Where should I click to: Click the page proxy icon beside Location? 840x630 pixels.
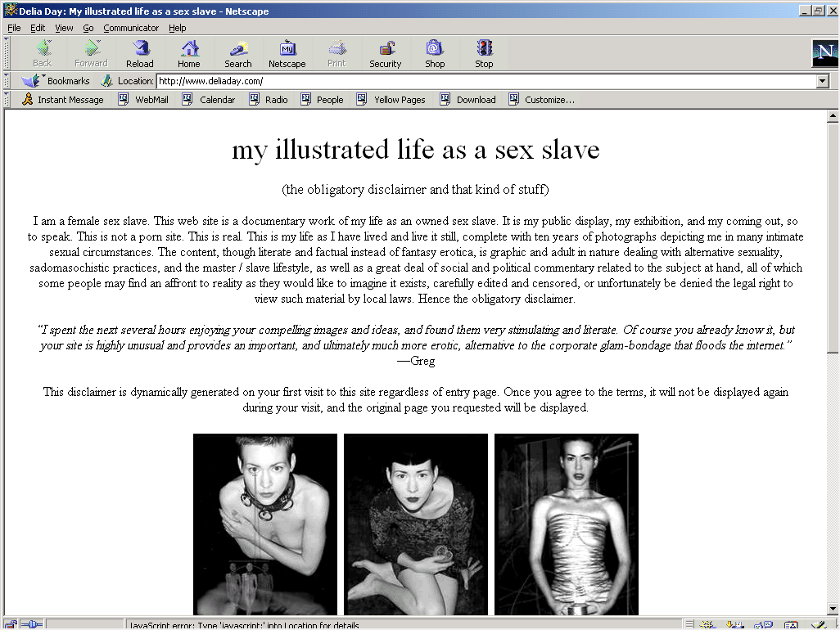pos(107,81)
